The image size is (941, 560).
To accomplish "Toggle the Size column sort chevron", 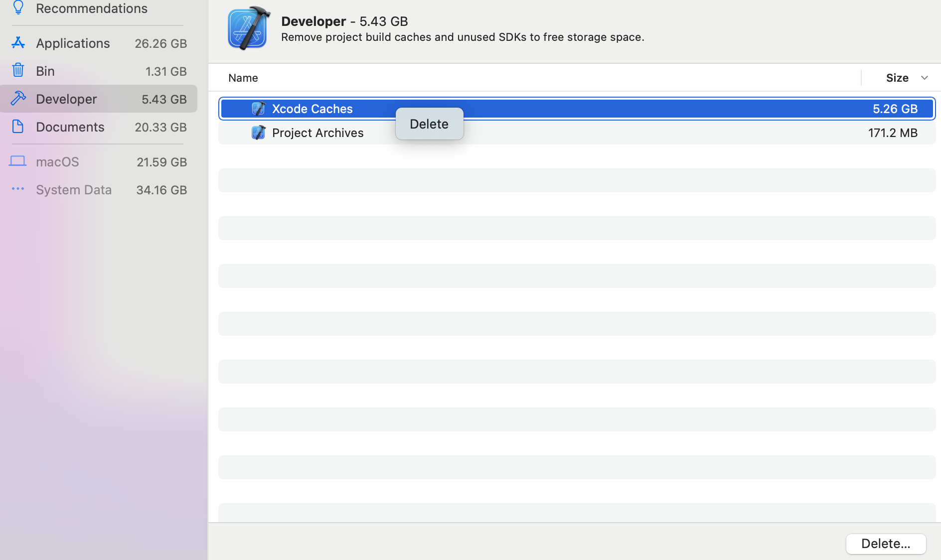I will (925, 78).
